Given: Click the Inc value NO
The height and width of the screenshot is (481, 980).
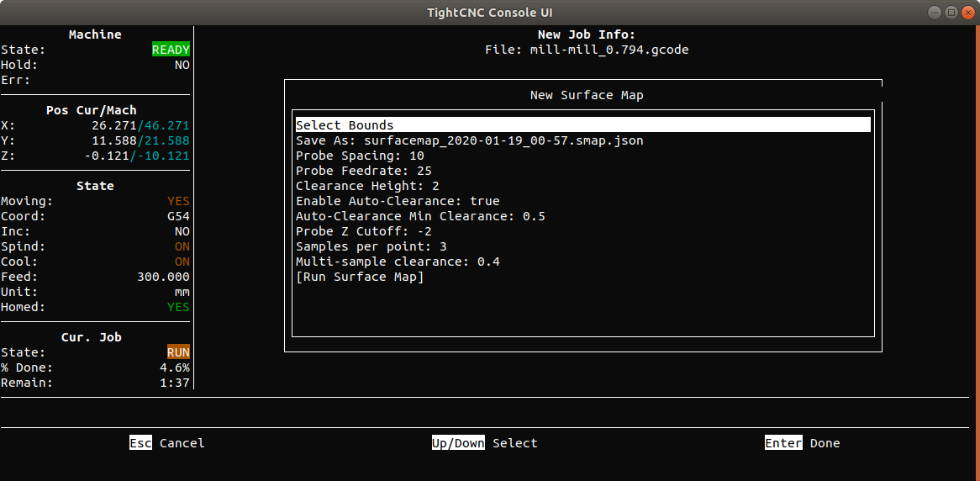Looking at the screenshot, I should pyautogui.click(x=182, y=231).
